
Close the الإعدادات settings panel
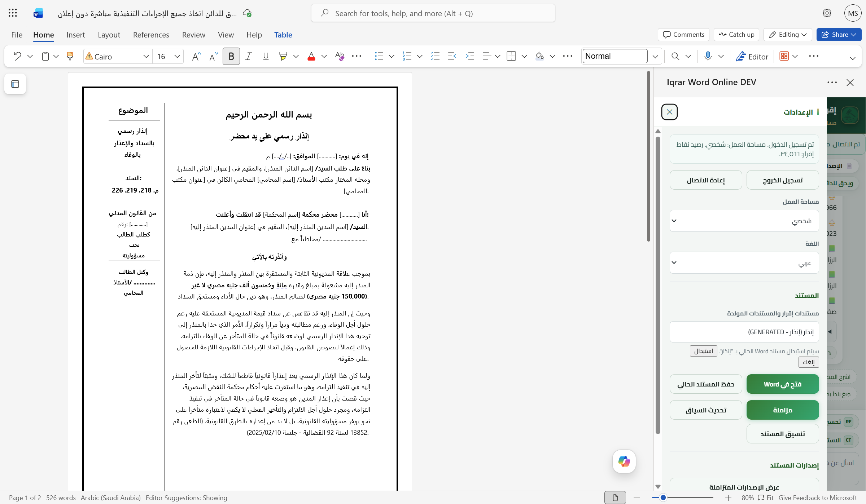pos(669,112)
